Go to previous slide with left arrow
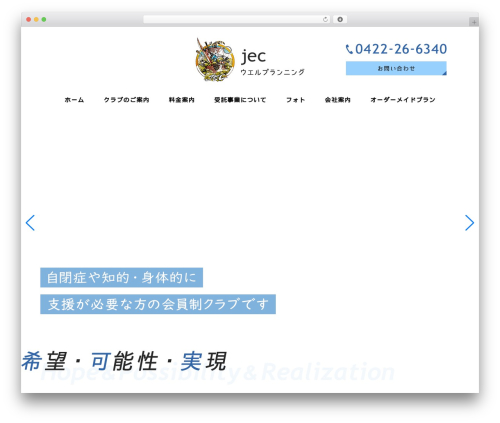Viewport: 500px width, 423px height. tap(30, 223)
